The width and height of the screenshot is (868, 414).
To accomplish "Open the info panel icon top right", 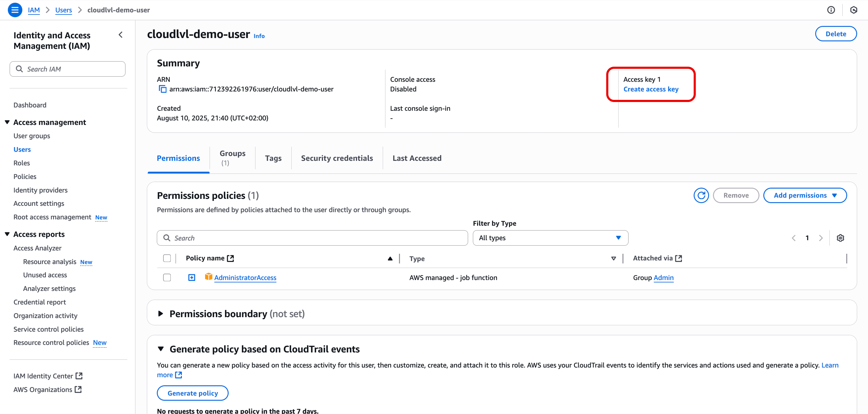I will 831,10.
